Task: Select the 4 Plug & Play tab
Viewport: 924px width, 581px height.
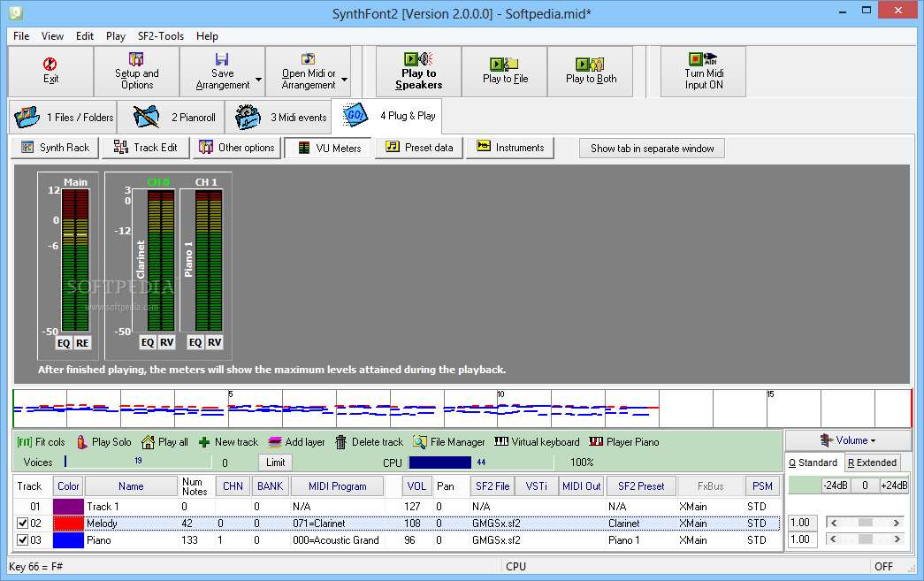Action: (386, 116)
